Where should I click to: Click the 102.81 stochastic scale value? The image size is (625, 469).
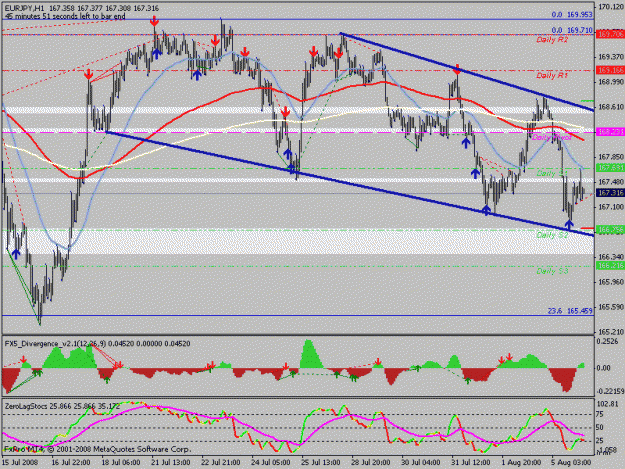tap(609, 404)
